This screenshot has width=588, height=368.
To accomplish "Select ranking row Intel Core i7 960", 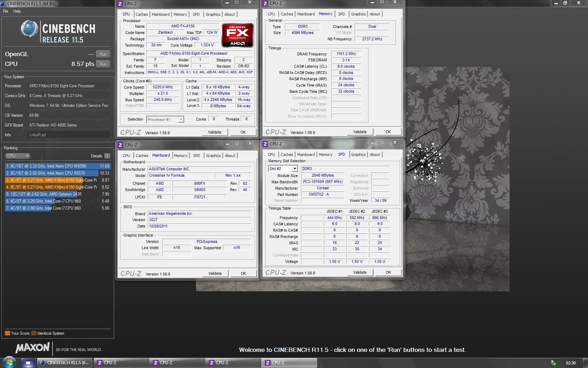I will click(x=58, y=201).
